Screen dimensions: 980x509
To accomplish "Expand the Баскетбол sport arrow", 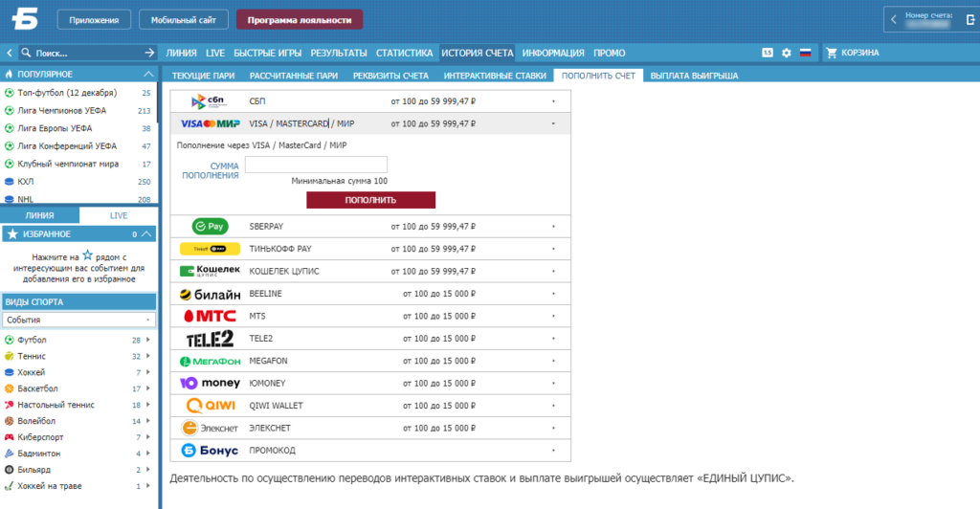I will tap(148, 388).
